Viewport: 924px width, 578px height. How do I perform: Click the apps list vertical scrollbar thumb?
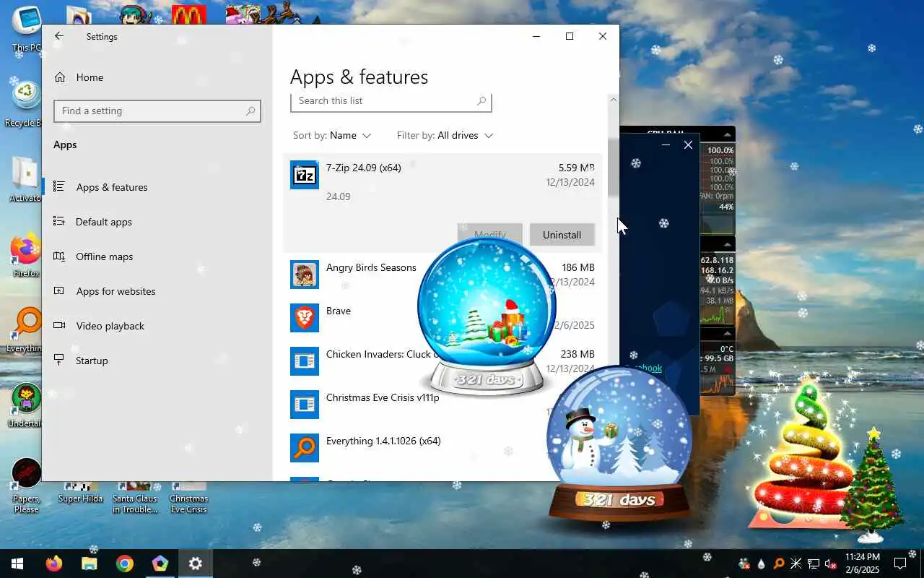(614, 167)
